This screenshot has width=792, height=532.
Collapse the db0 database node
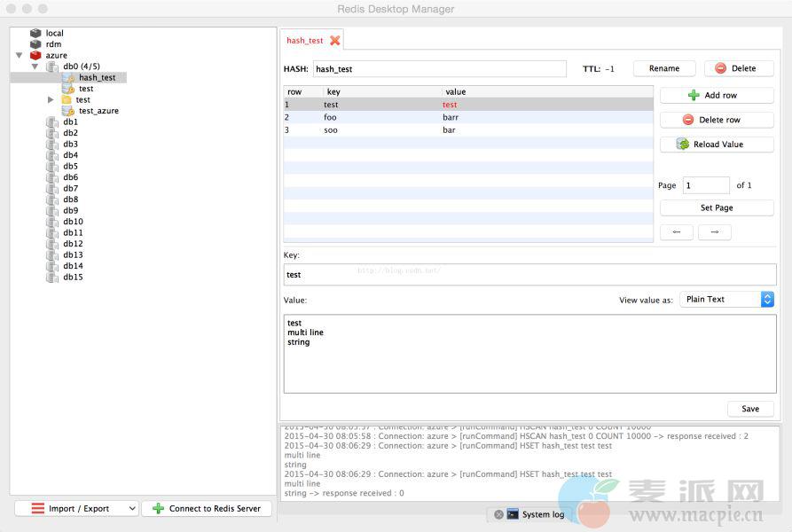(35, 66)
